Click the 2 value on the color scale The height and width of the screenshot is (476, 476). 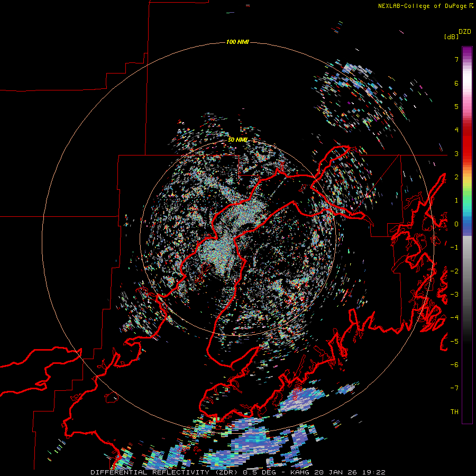[x=456, y=177]
